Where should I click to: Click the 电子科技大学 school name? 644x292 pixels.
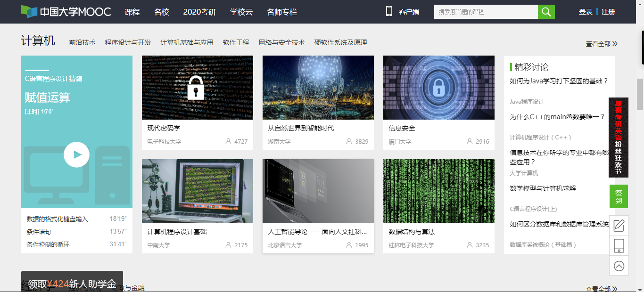click(164, 142)
